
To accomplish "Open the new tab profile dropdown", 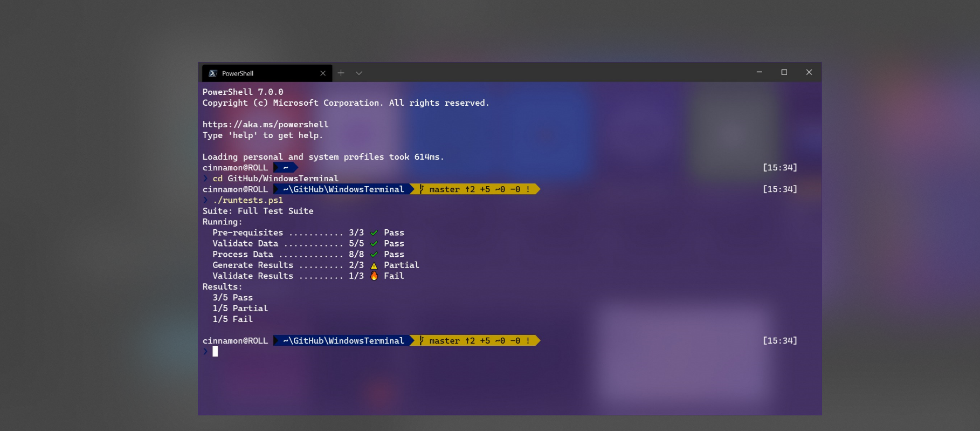I will click(x=359, y=73).
